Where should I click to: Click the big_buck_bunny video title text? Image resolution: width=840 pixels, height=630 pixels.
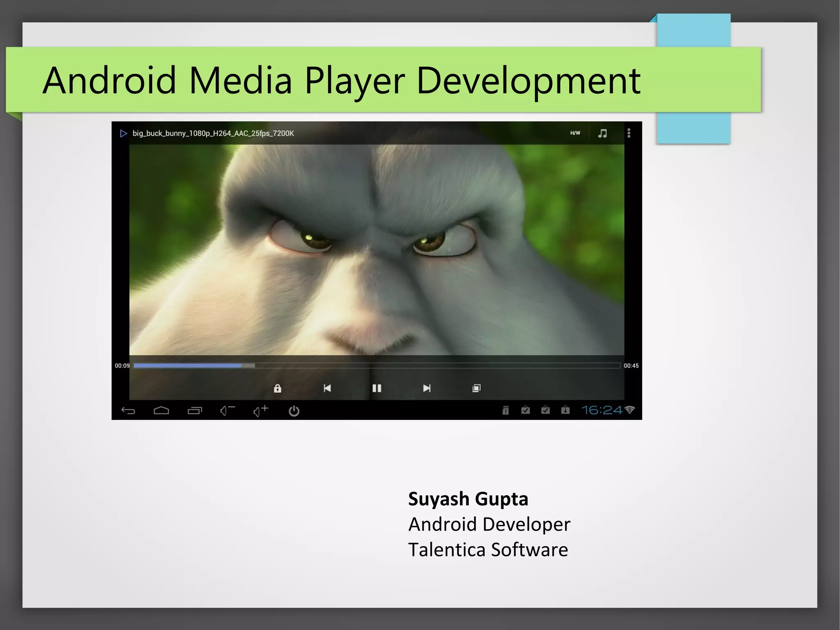coord(213,133)
